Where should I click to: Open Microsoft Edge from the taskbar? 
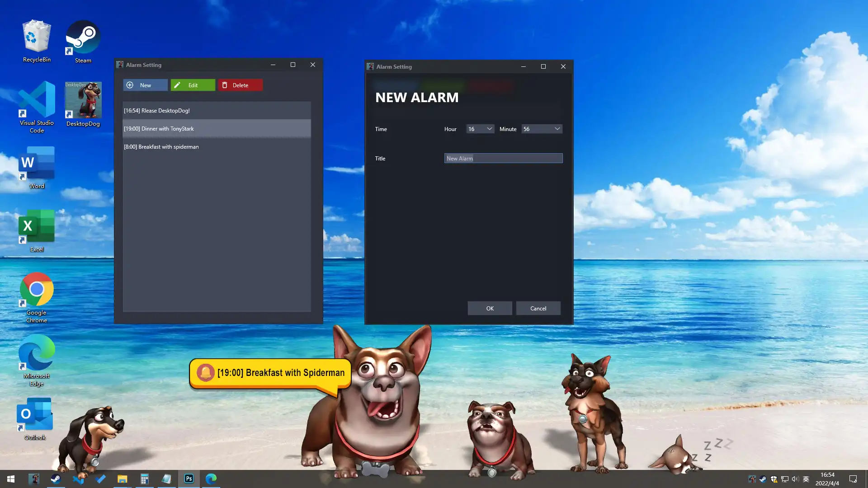[x=211, y=479]
